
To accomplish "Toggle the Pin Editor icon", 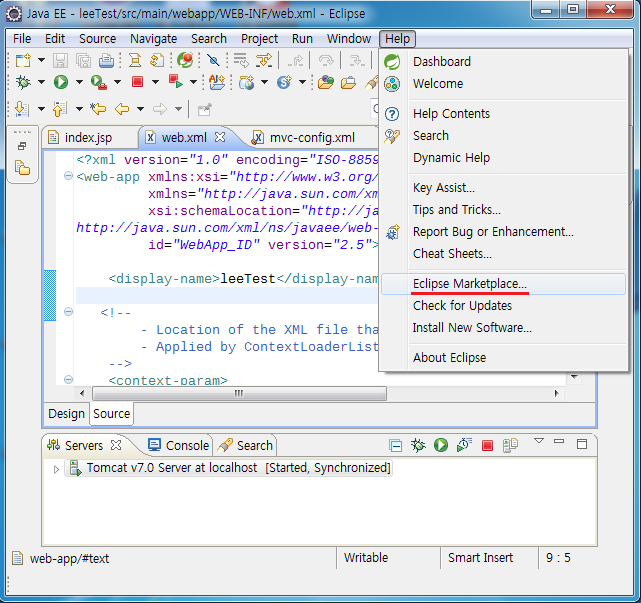I will 204,109.
